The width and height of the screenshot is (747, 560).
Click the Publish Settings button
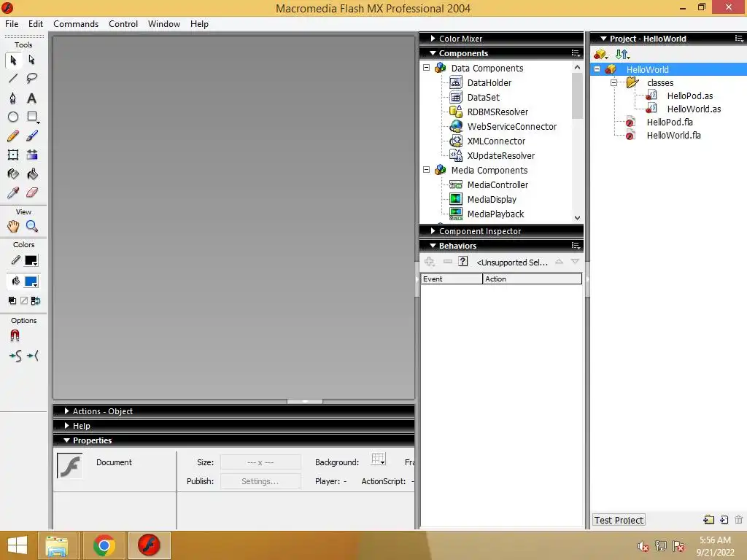point(260,481)
